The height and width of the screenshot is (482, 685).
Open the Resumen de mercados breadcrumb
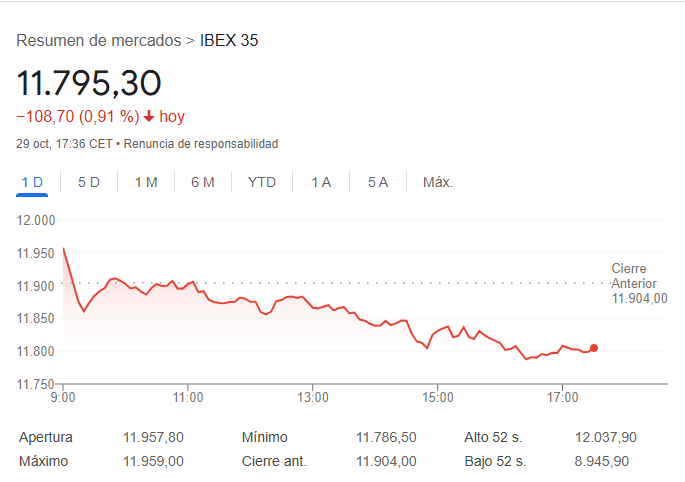click(x=99, y=41)
